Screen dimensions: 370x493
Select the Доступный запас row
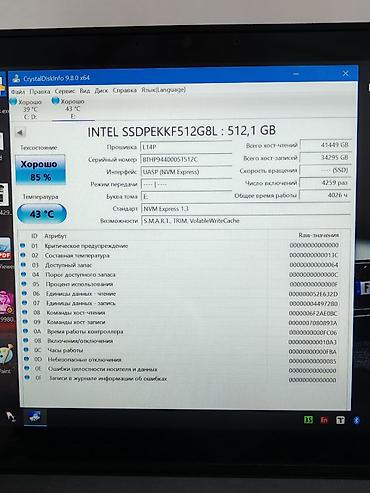180,265
